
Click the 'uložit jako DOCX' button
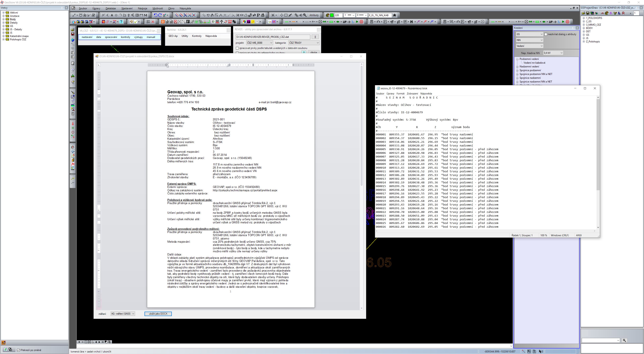point(158,314)
